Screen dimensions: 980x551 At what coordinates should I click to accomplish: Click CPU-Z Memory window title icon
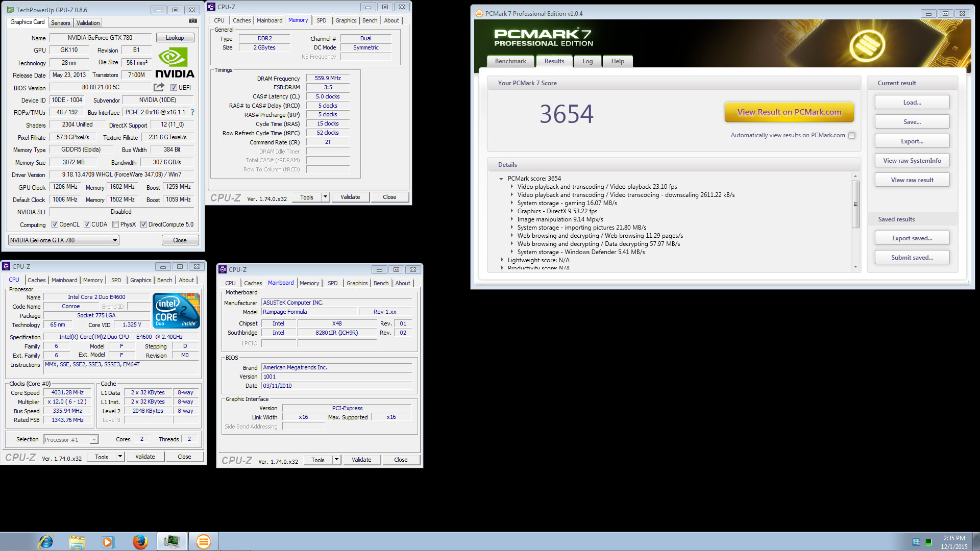click(x=211, y=7)
